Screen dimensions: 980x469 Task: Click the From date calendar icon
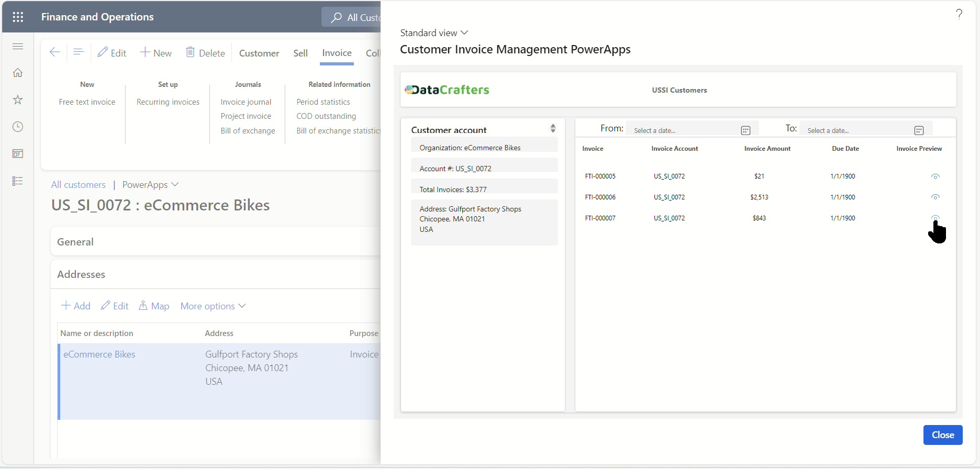click(745, 130)
